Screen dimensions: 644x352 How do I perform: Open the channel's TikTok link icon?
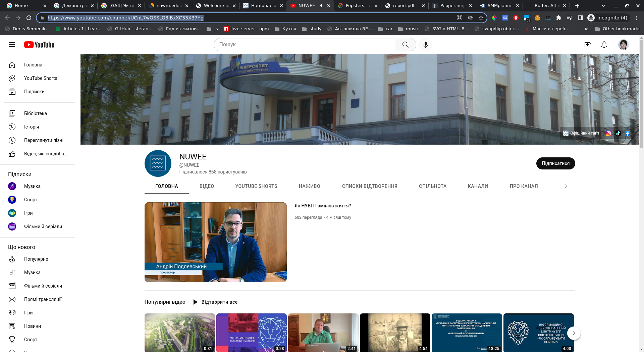tap(618, 133)
